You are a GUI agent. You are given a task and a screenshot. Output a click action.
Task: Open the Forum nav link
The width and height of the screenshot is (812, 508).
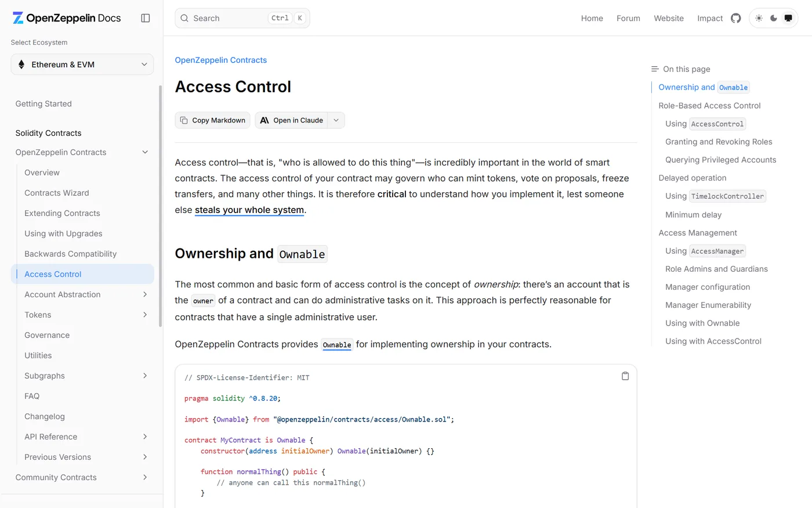click(x=628, y=19)
